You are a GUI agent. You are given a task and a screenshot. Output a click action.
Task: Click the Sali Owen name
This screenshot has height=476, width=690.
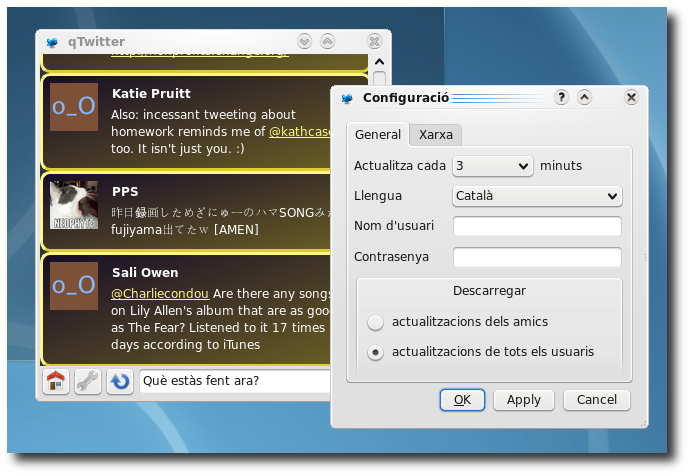pyautogui.click(x=145, y=273)
